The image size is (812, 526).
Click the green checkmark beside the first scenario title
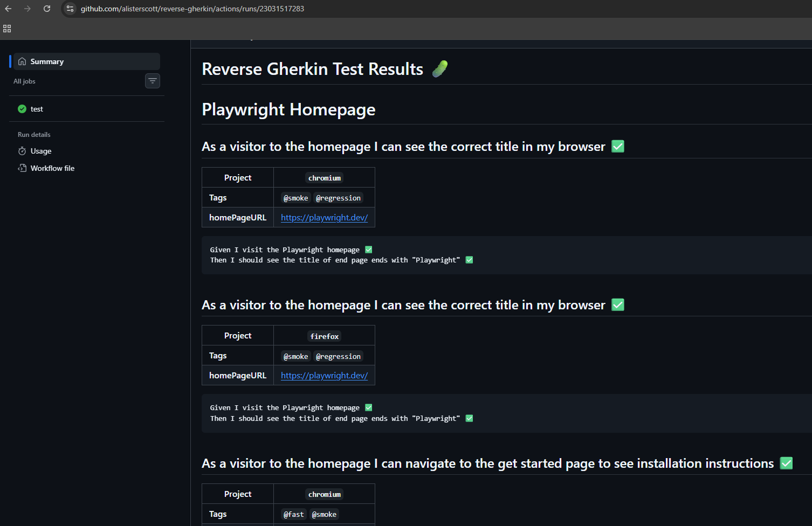[x=618, y=146]
